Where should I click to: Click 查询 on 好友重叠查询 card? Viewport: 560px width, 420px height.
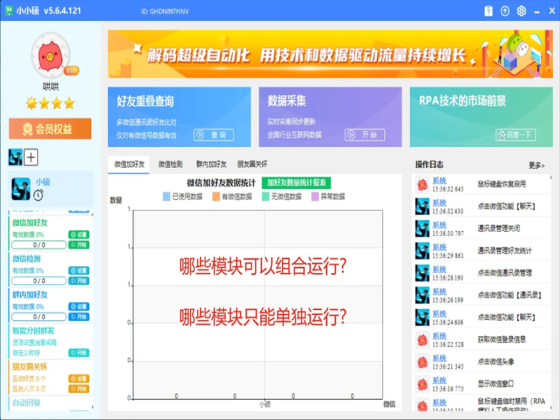(214, 135)
